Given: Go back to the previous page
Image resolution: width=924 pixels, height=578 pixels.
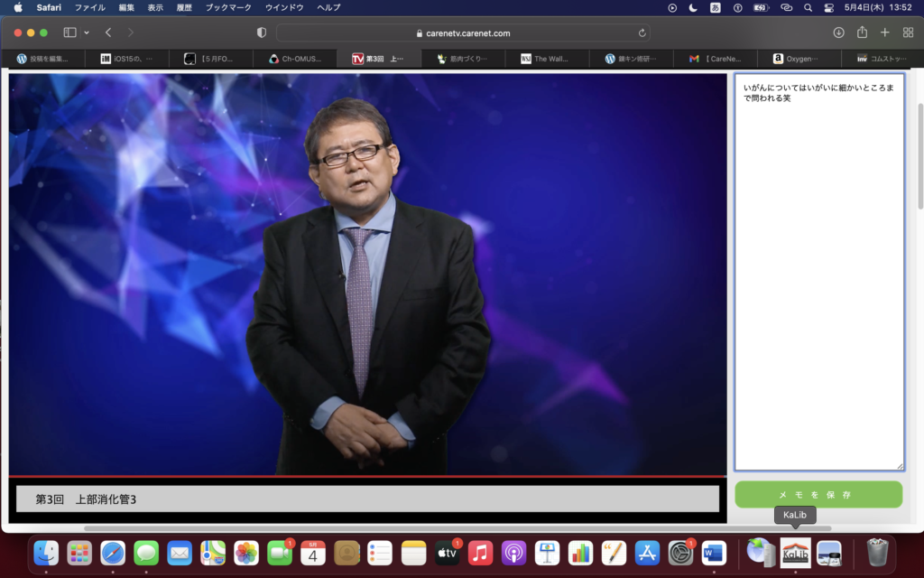Looking at the screenshot, I should pyautogui.click(x=108, y=33).
